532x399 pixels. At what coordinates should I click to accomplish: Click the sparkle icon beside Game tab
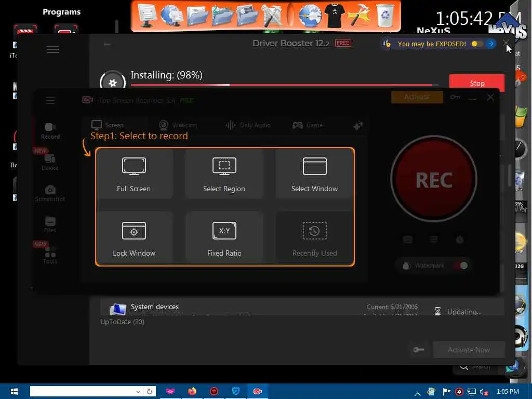[x=358, y=126]
